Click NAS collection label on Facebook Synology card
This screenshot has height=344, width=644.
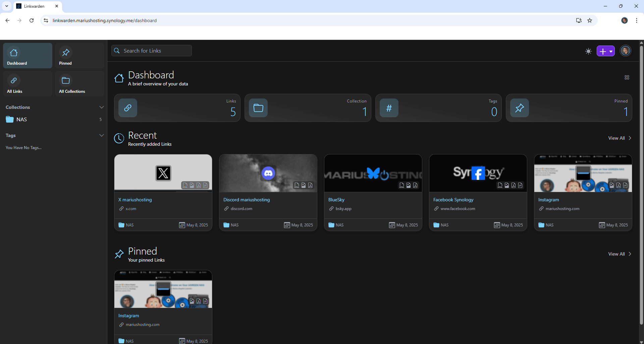[x=441, y=225]
